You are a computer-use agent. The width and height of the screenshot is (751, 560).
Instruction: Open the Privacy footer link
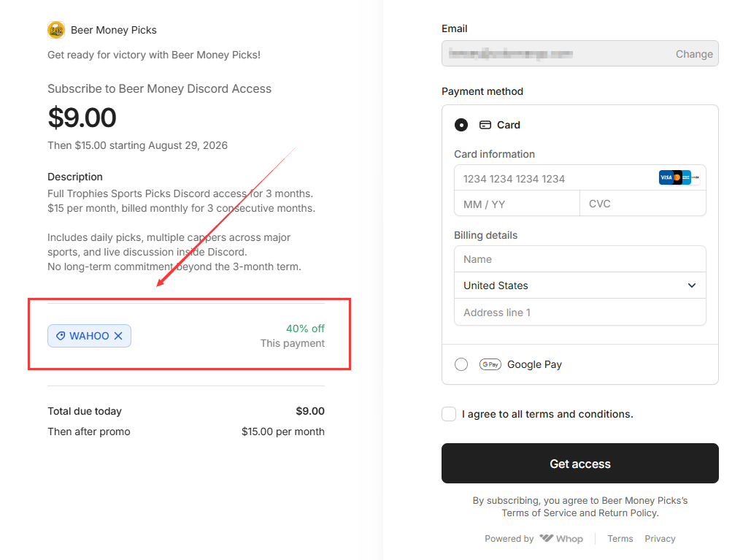click(x=660, y=538)
